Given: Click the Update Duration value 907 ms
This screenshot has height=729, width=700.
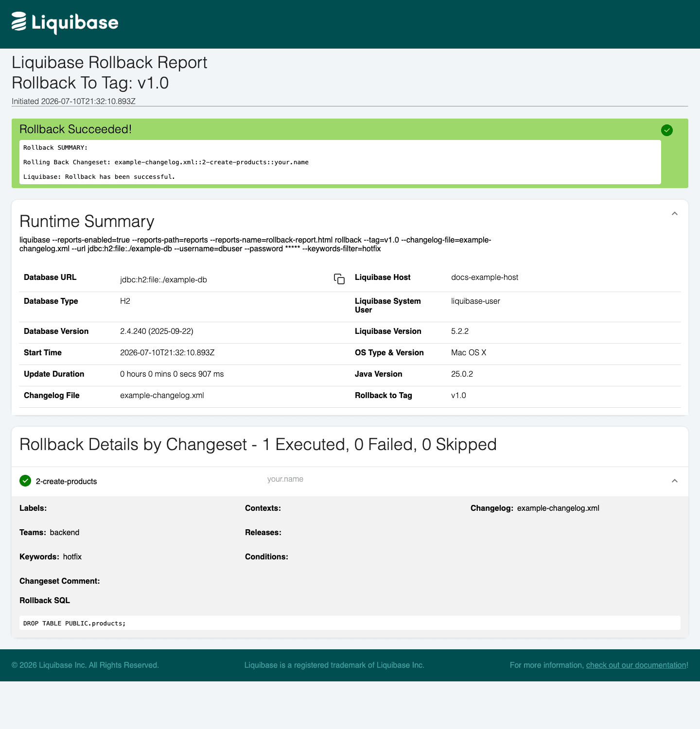Looking at the screenshot, I should click(172, 374).
